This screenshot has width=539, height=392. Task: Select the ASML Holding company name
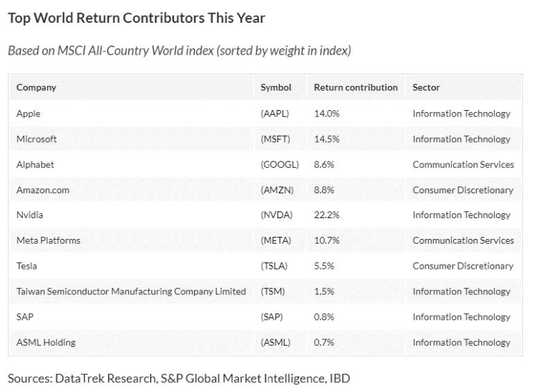[x=46, y=342]
